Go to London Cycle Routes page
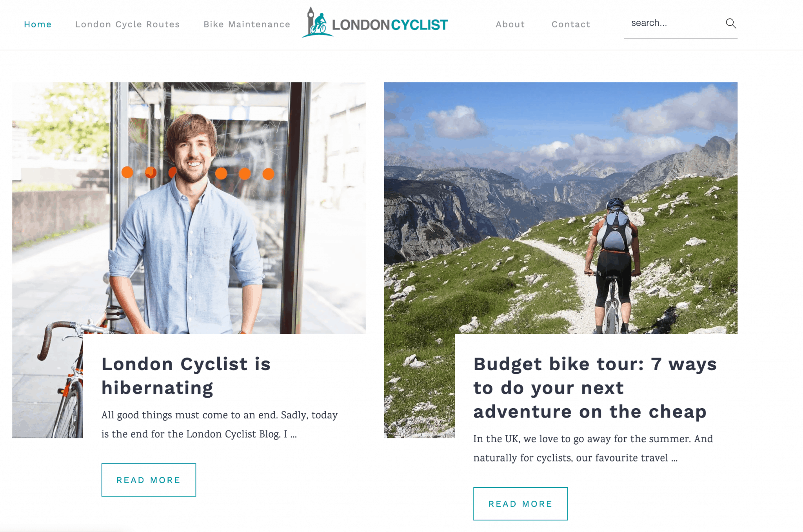 tap(127, 24)
